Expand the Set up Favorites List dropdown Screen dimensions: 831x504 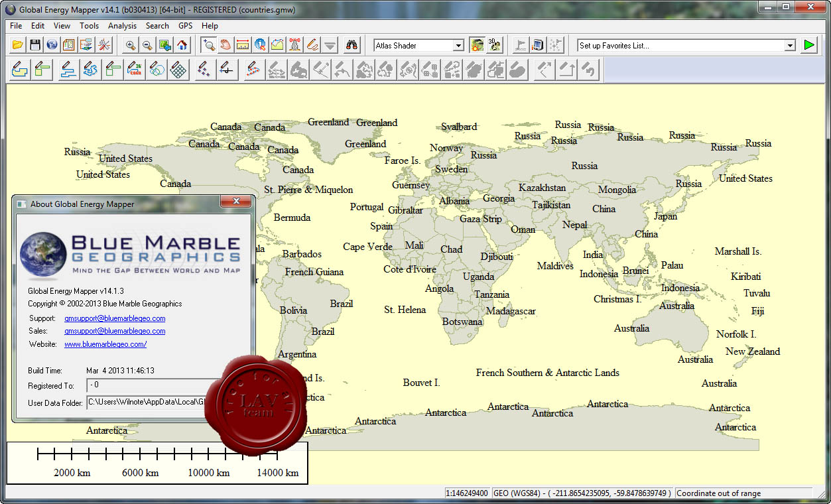pyautogui.click(x=789, y=46)
